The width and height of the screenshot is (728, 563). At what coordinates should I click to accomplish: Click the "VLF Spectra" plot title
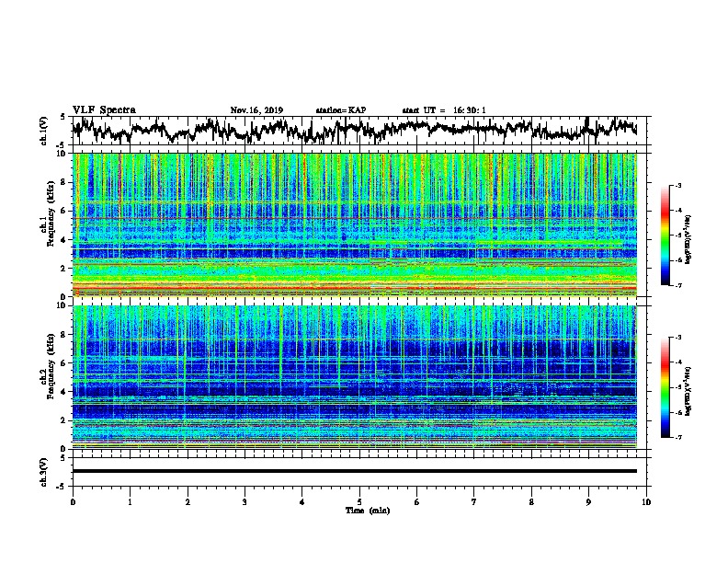point(104,110)
